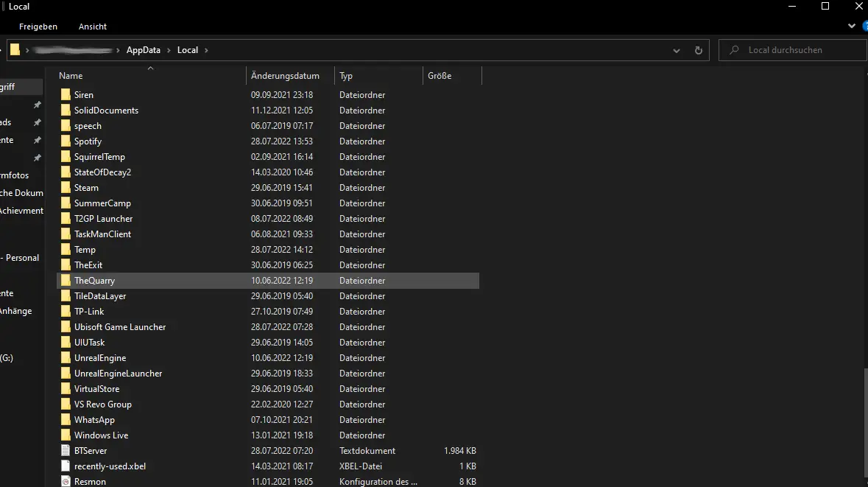Open the Freigeben ribbon tab
868x487 pixels.
click(x=38, y=27)
